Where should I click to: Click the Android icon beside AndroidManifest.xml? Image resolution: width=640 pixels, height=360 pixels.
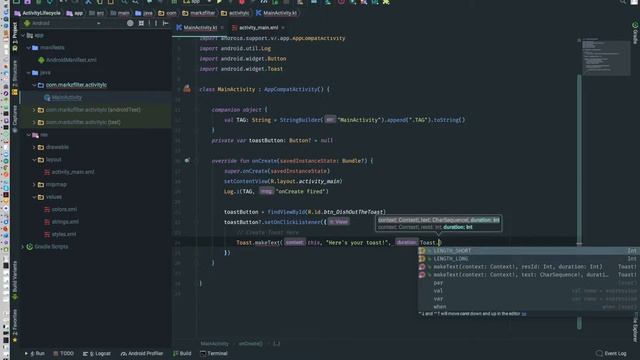pos(41,60)
